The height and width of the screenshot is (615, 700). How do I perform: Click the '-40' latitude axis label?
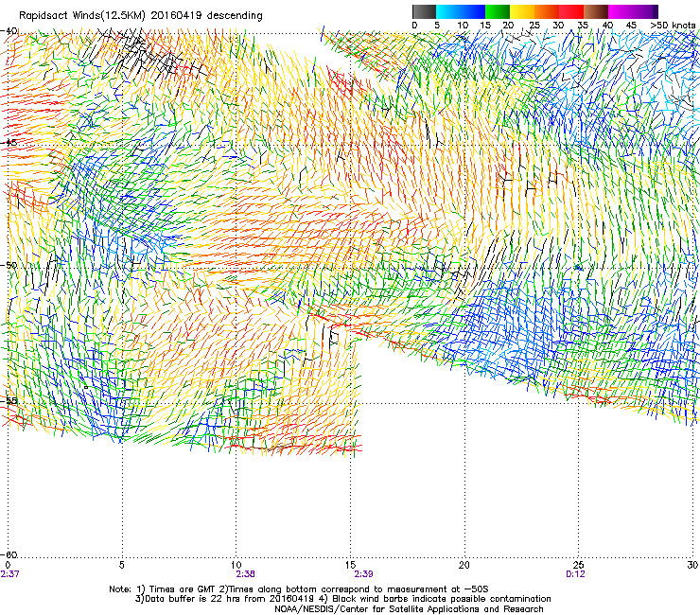pos(9,31)
